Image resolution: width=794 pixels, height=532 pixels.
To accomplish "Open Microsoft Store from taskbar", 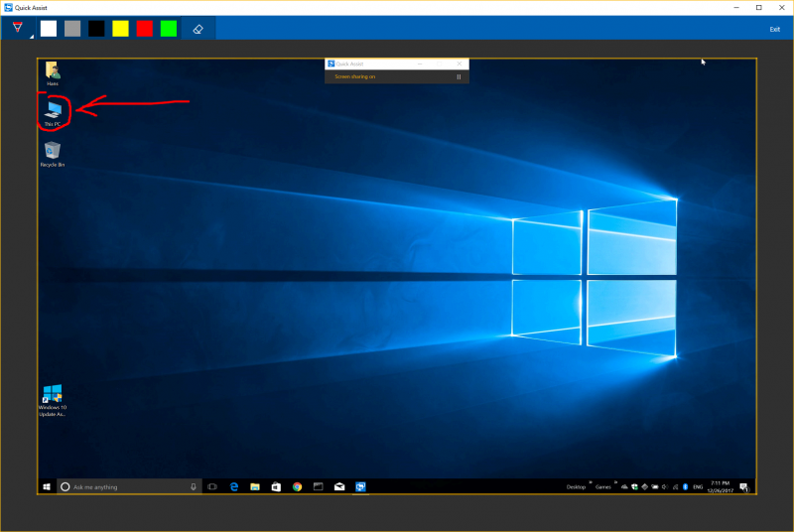I will click(276, 486).
